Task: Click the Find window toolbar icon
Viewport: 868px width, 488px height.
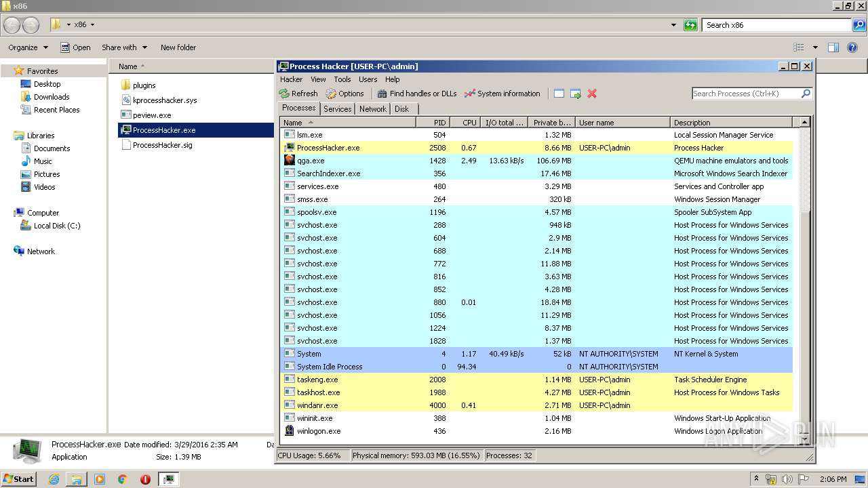Action: (x=559, y=94)
